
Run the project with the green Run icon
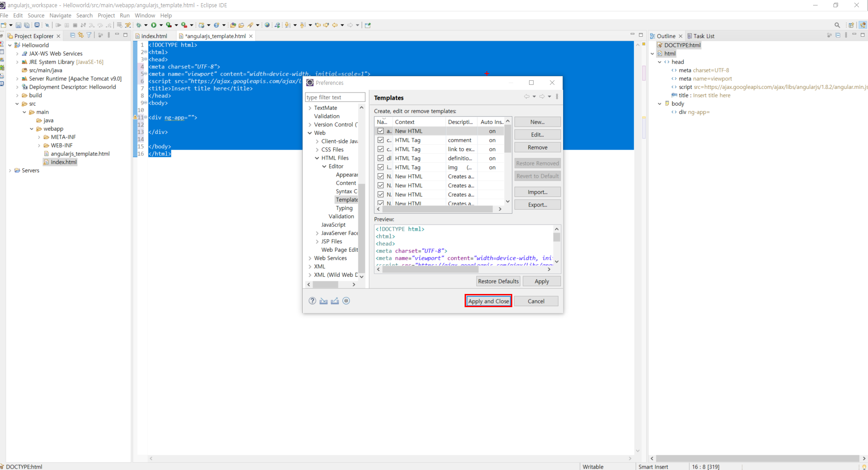pos(154,25)
